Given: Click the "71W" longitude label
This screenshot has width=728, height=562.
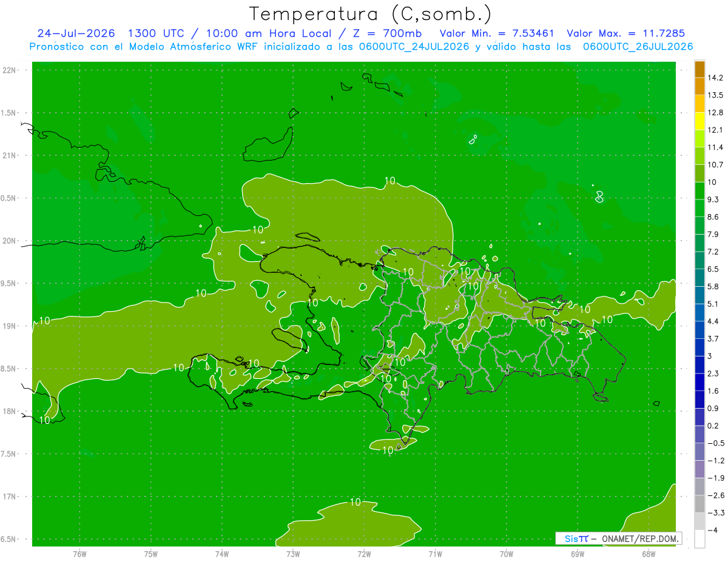Looking at the screenshot, I should click(435, 554).
